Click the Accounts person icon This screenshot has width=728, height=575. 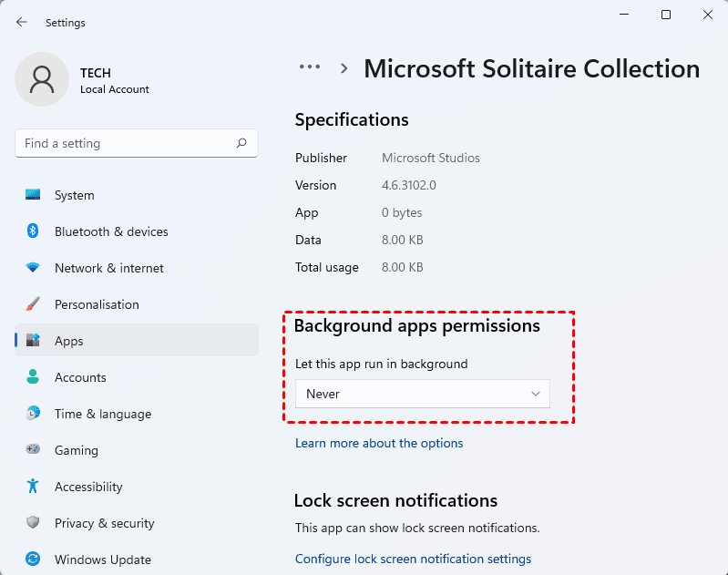coord(33,377)
